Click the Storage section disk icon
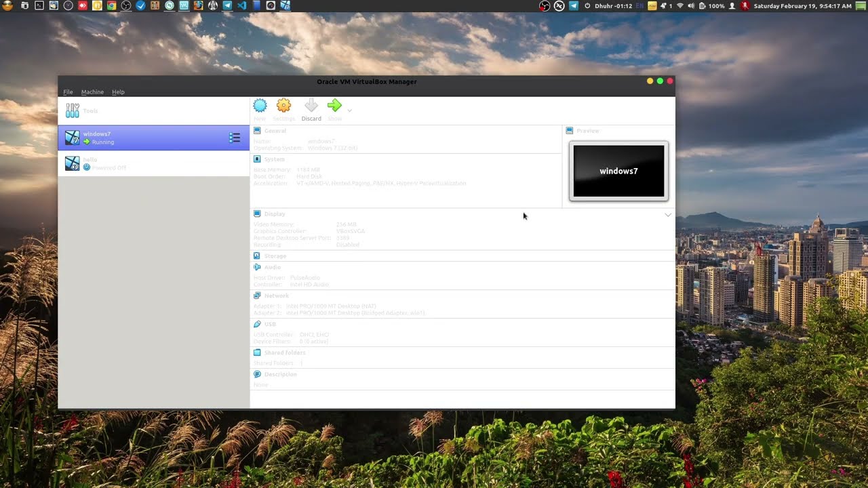 click(x=257, y=256)
